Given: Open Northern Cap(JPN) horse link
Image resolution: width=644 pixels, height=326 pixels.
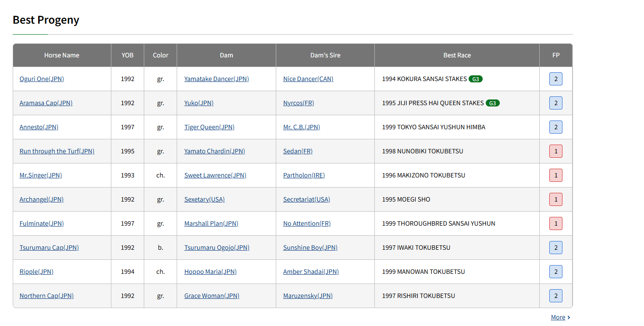Looking at the screenshot, I should click(x=46, y=296).
